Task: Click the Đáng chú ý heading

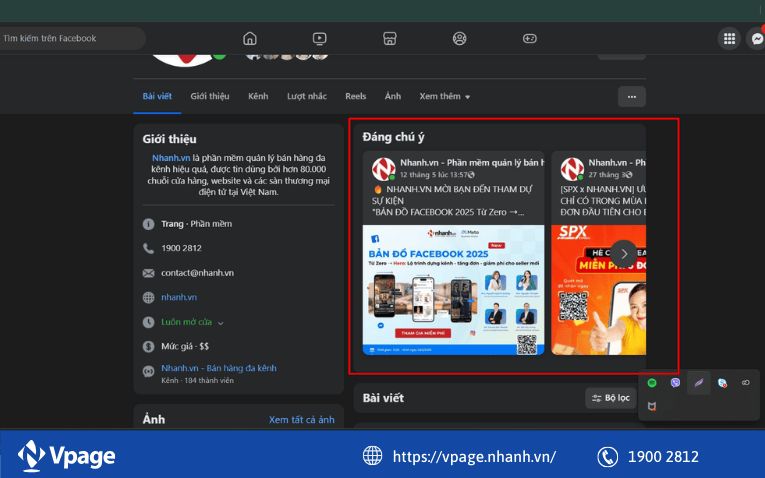Action: click(x=393, y=137)
